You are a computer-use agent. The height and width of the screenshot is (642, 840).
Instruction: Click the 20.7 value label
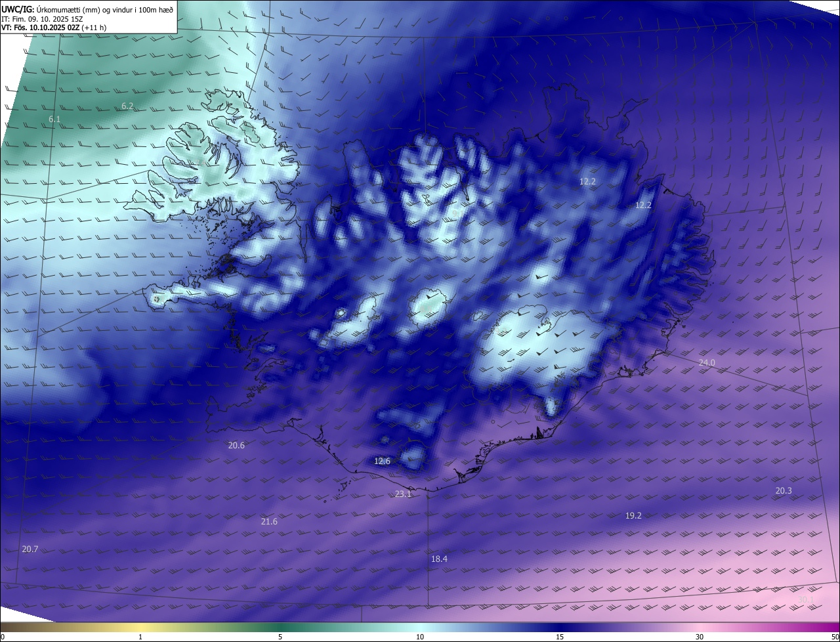tap(30, 549)
